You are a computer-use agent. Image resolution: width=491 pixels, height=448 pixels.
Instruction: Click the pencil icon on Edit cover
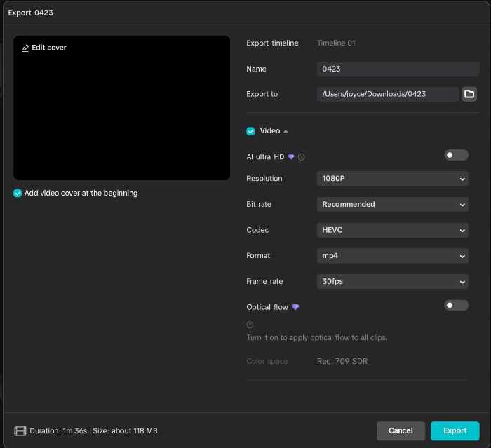click(26, 48)
